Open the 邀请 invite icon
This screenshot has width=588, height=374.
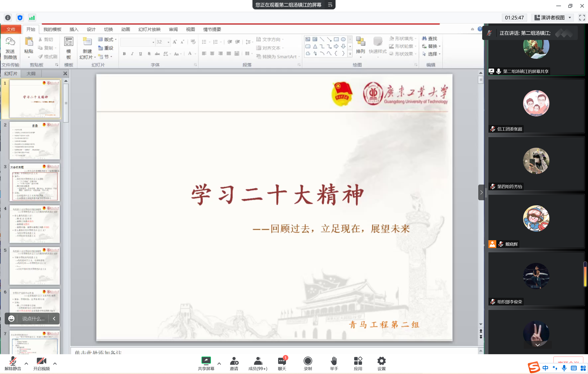pyautogui.click(x=234, y=360)
